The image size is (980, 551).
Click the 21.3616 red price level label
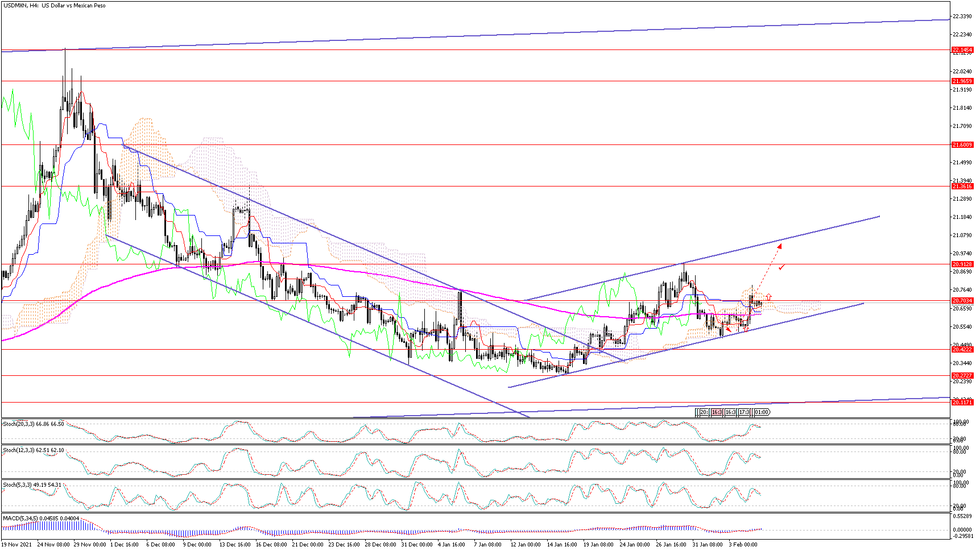point(962,187)
